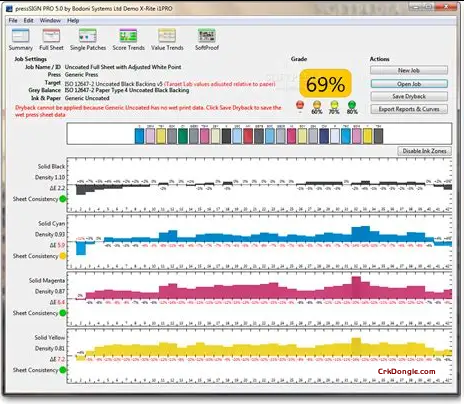Click the Open Job button
The image size is (464, 404).
tap(409, 84)
